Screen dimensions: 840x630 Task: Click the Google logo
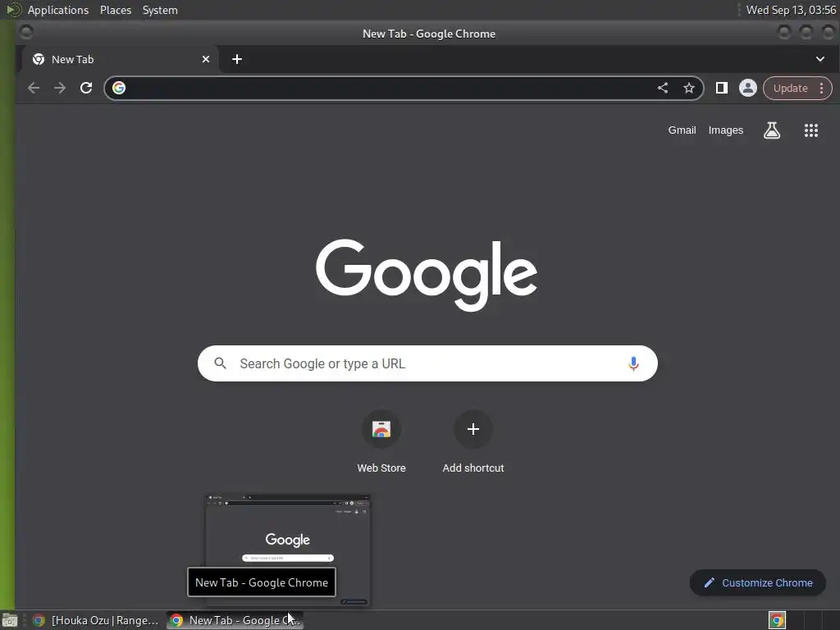[x=427, y=275]
